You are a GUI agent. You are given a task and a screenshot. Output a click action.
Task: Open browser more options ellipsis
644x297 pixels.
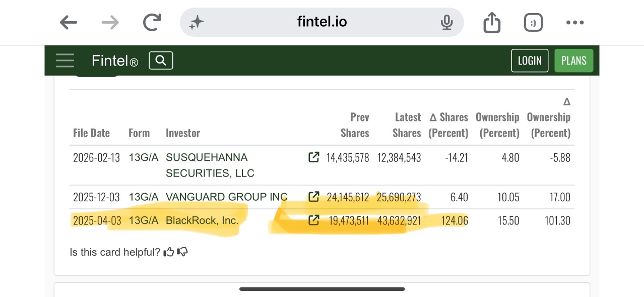pos(575,22)
